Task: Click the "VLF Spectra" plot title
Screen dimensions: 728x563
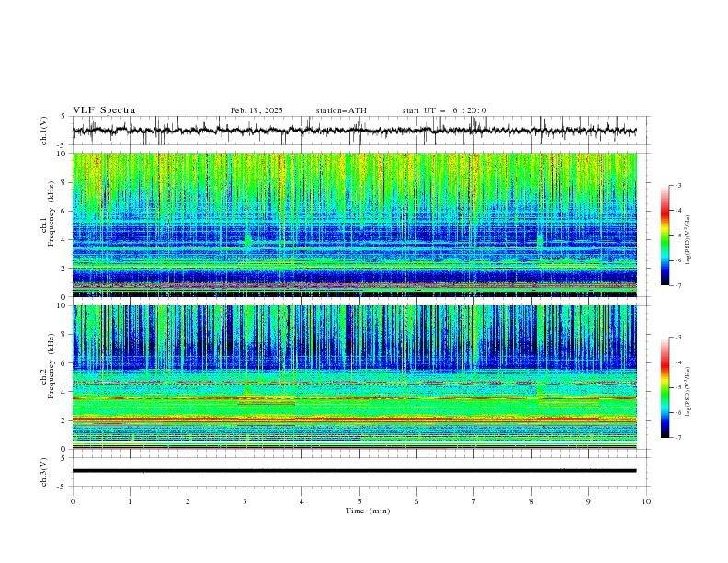Action: [104, 110]
